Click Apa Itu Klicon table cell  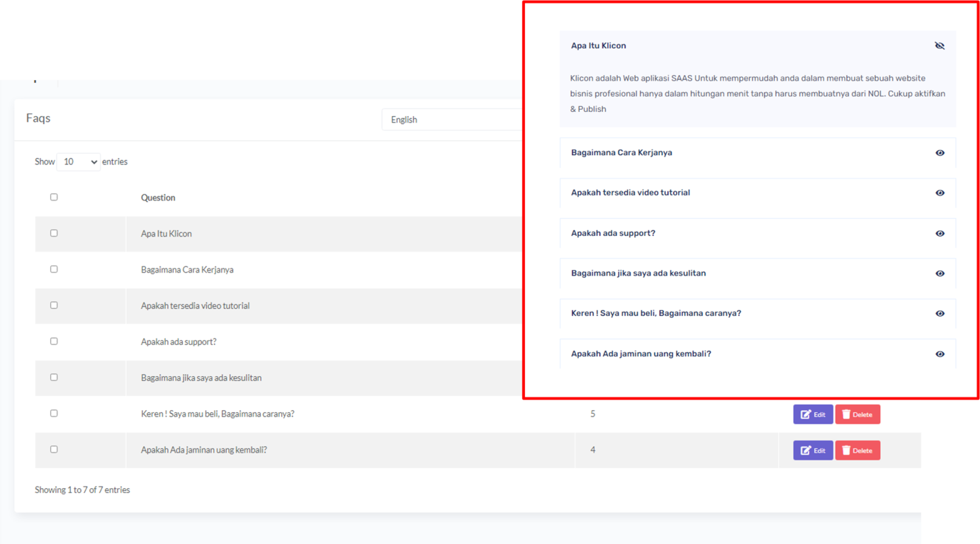[166, 234]
